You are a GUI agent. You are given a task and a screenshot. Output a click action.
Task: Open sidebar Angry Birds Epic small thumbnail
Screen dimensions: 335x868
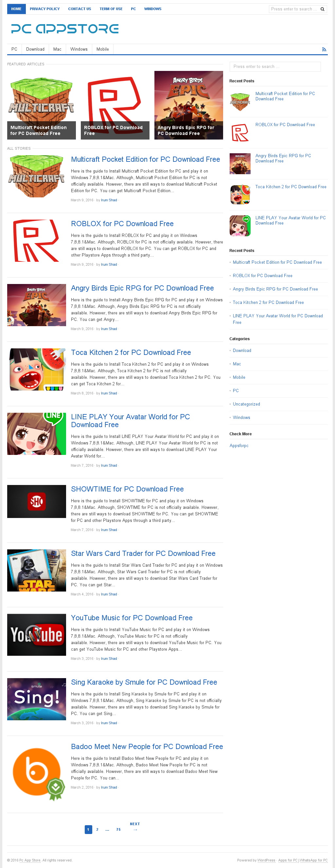(240, 164)
